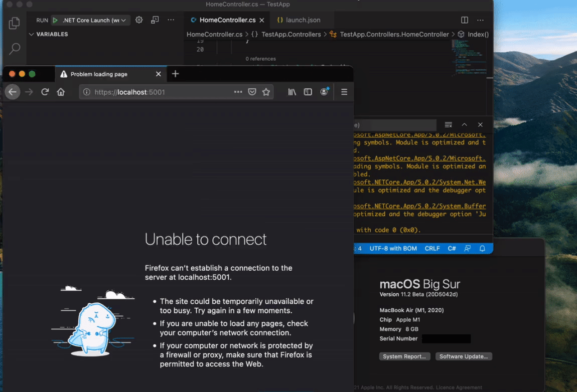Open the Debug Console icon in Run panel

pyautogui.click(x=155, y=20)
